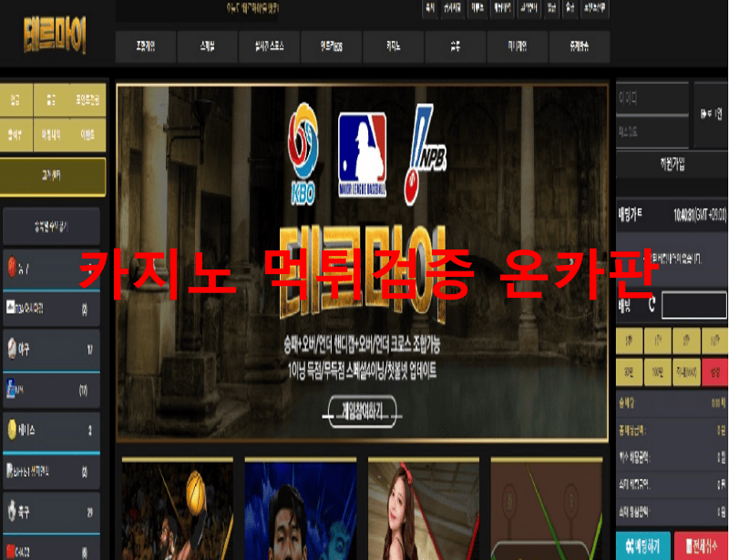Image resolution: width=729 pixels, height=560 pixels.
Task: Focus the password field below 아이디
Action: click(x=652, y=132)
